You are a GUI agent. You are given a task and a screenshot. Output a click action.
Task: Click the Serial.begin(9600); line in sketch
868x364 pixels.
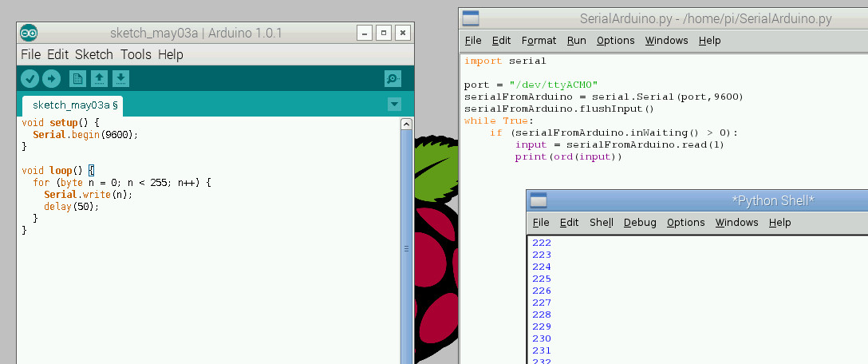point(85,135)
